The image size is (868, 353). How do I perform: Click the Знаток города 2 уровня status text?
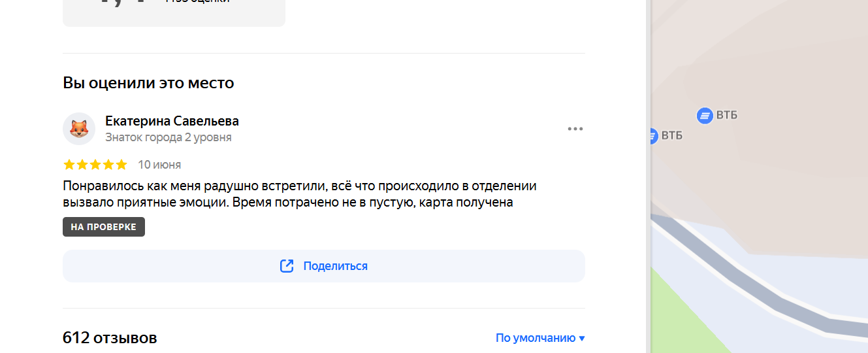tap(169, 137)
